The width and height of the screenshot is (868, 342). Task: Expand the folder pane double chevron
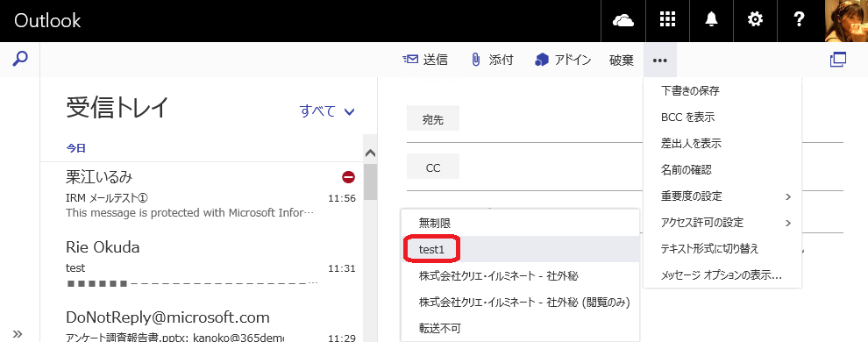point(18,334)
